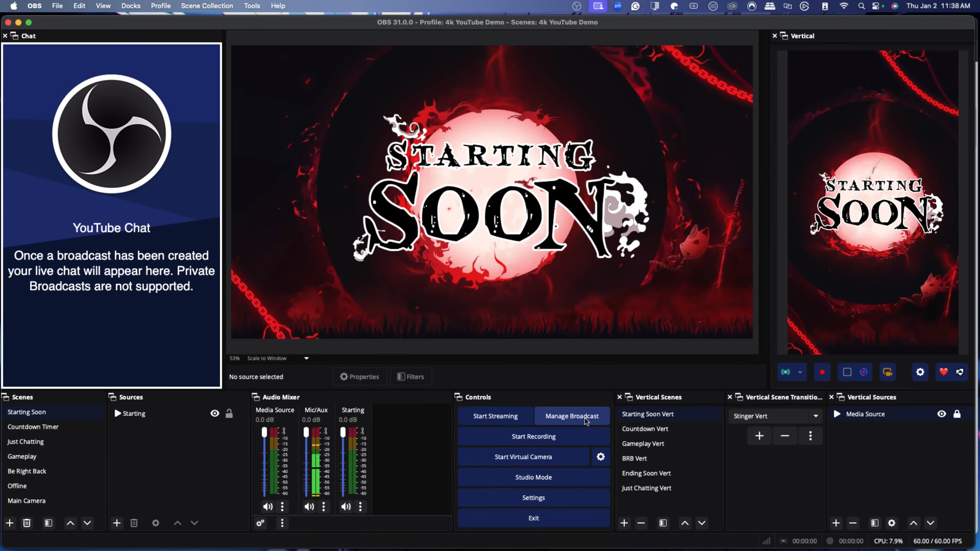The width and height of the screenshot is (980, 551).
Task: Expand Scale to Window preview dropdown
Action: click(x=306, y=358)
